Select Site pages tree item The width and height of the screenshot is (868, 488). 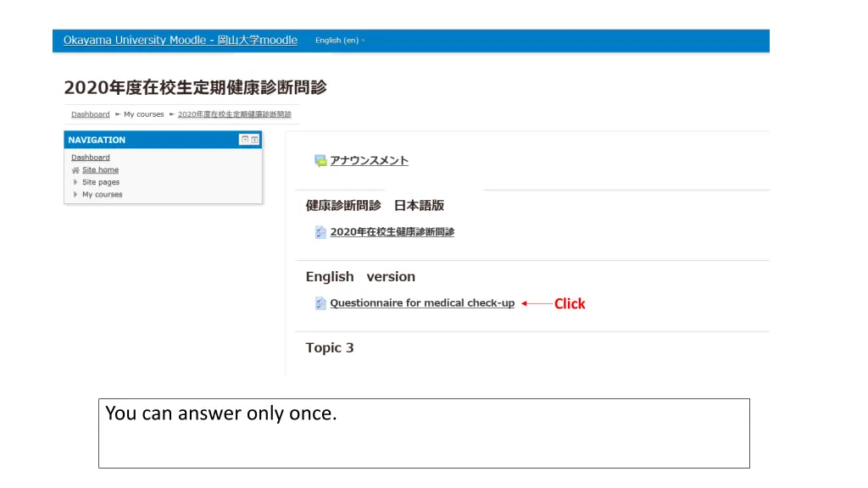click(x=101, y=182)
